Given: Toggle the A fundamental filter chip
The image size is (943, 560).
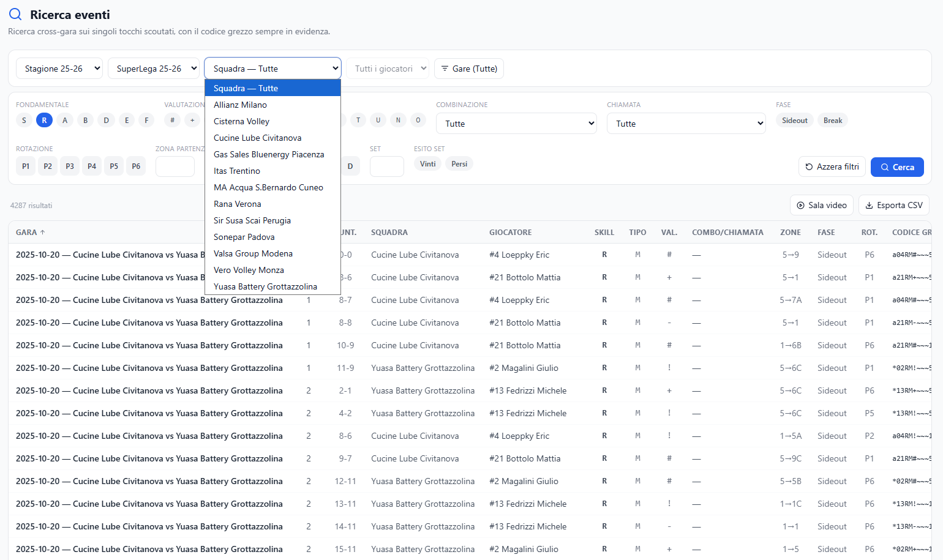Looking at the screenshot, I should (x=65, y=121).
